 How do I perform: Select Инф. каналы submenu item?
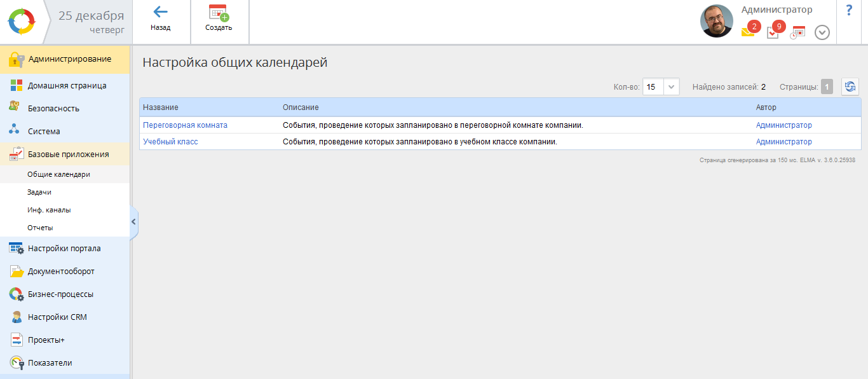[x=49, y=210]
